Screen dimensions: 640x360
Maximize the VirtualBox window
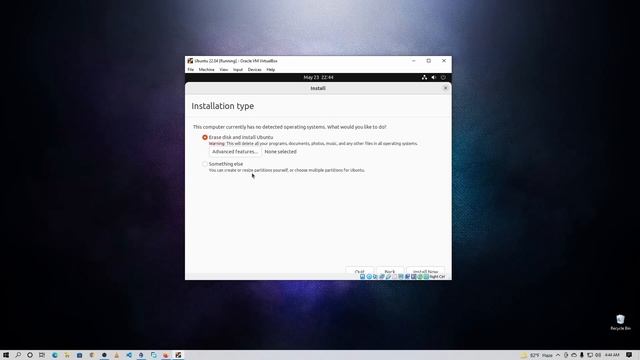tap(429, 61)
